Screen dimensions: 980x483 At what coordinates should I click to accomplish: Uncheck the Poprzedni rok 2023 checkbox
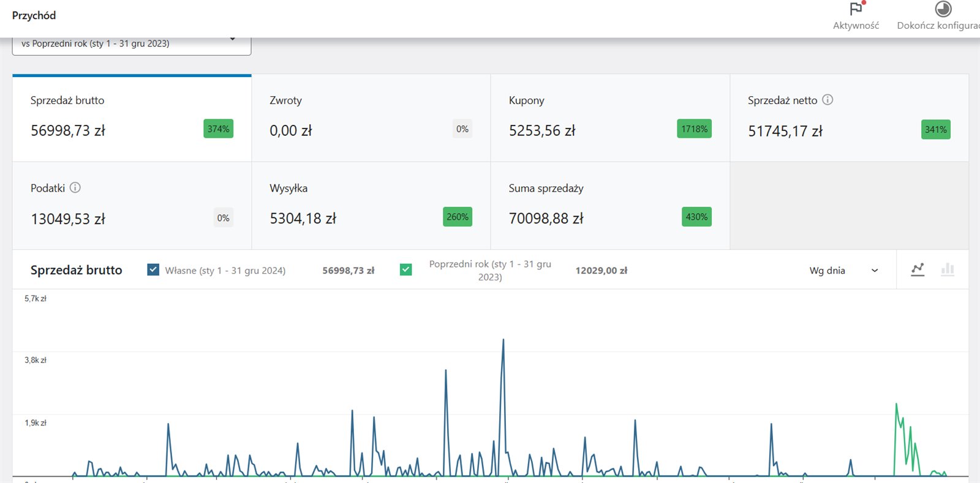[x=405, y=270]
